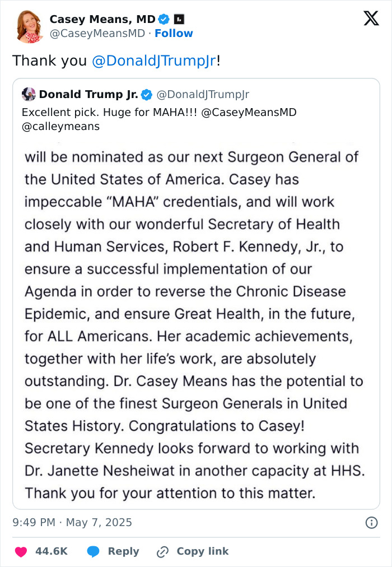Click the red heart like icon

(21, 551)
